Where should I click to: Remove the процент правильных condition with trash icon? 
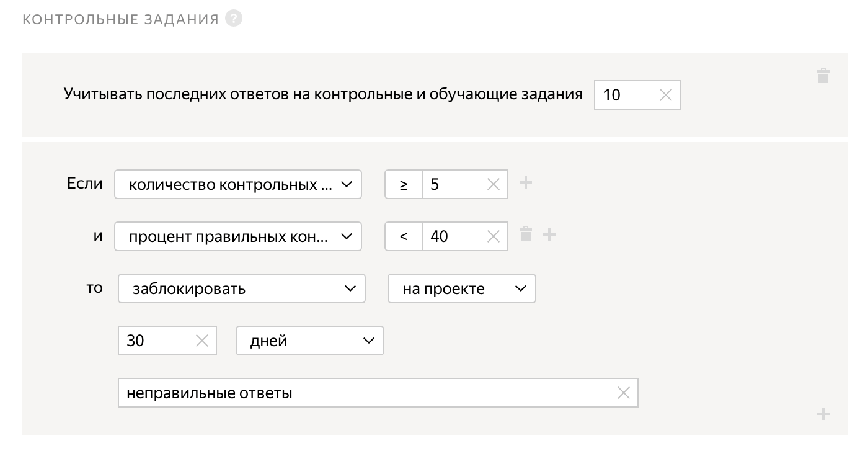pyautogui.click(x=526, y=234)
